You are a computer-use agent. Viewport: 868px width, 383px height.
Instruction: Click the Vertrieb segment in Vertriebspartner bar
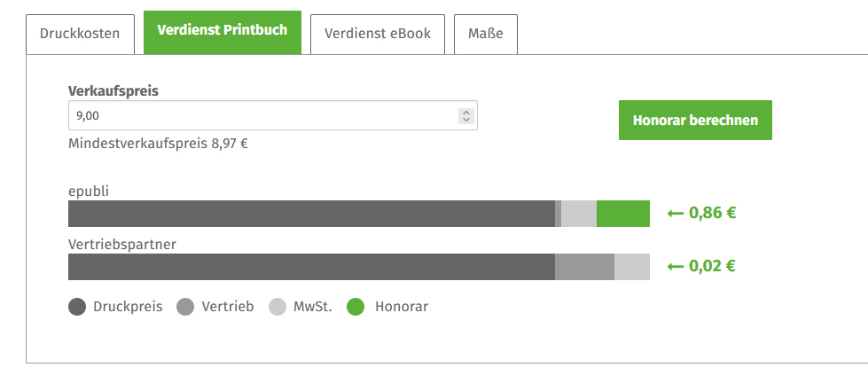click(x=584, y=267)
